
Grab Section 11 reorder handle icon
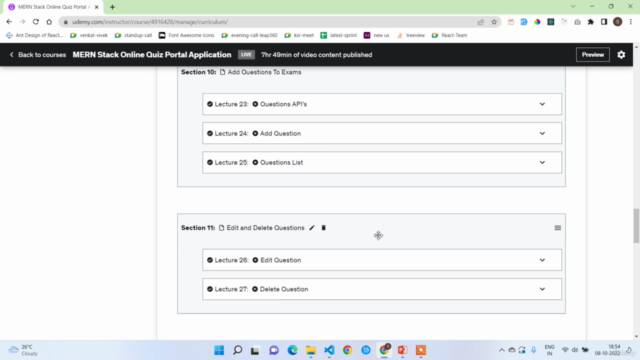[x=558, y=228]
